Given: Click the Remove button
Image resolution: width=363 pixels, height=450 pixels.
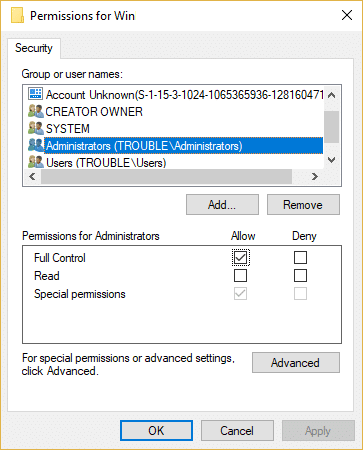Looking at the screenshot, I should coord(303,205).
